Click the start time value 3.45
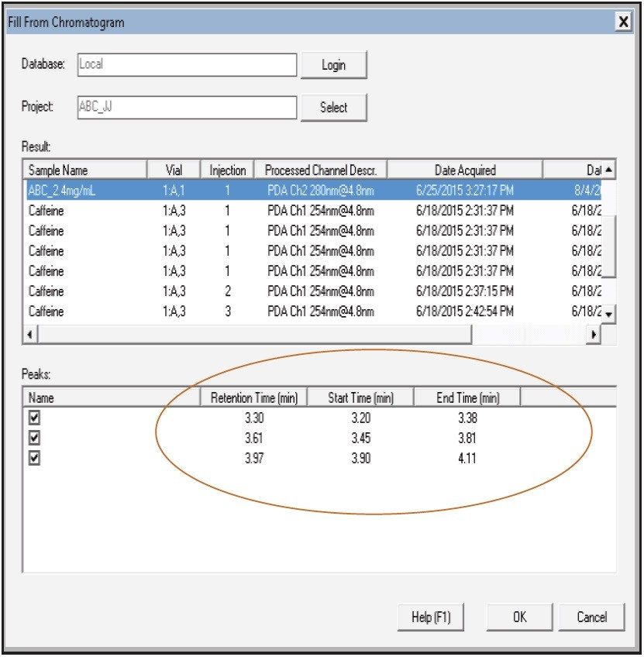The height and width of the screenshot is (657, 644). (361, 438)
